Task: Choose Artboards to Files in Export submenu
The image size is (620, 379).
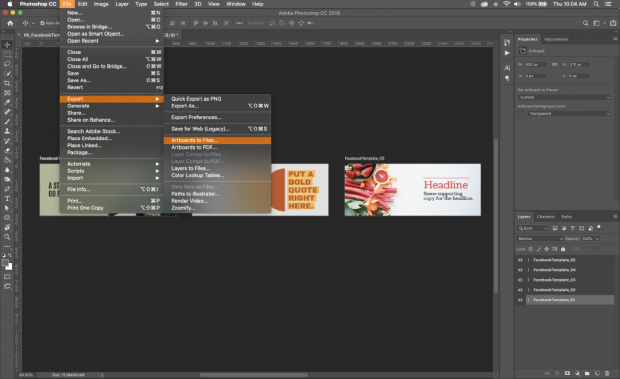Action: [x=217, y=140]
